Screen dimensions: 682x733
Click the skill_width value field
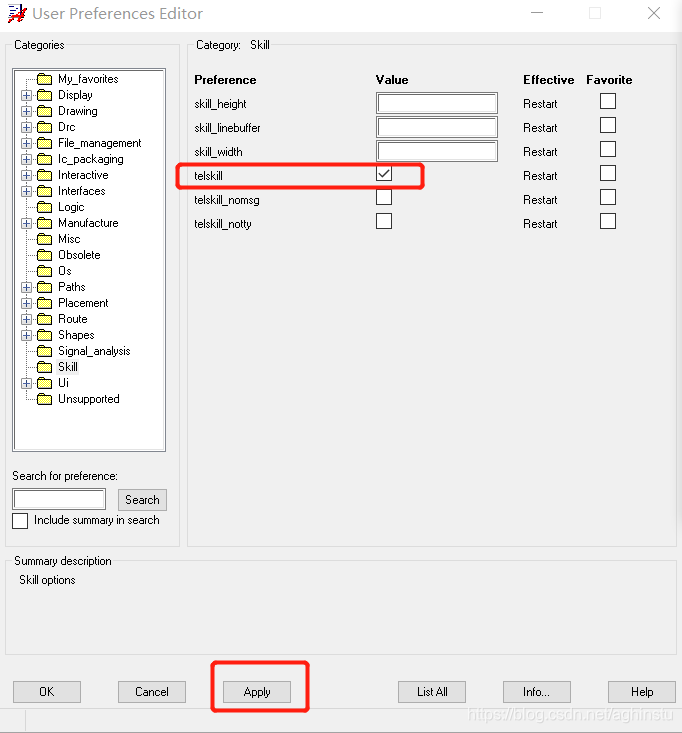click(x=437, y=151)
